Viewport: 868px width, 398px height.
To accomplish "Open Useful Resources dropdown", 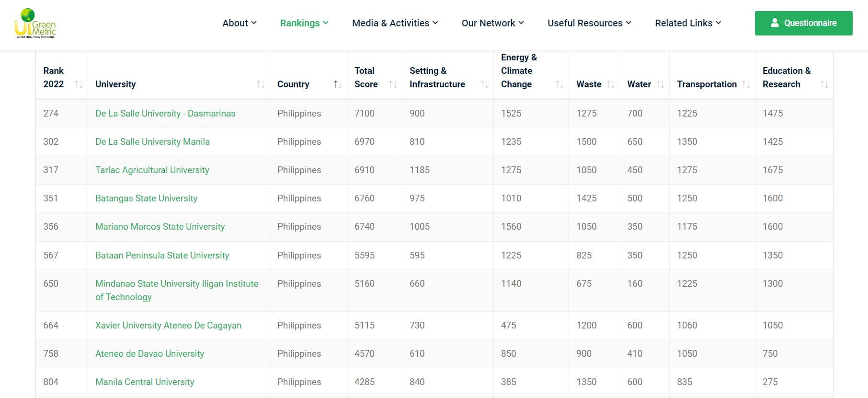I will pos(589,23).
